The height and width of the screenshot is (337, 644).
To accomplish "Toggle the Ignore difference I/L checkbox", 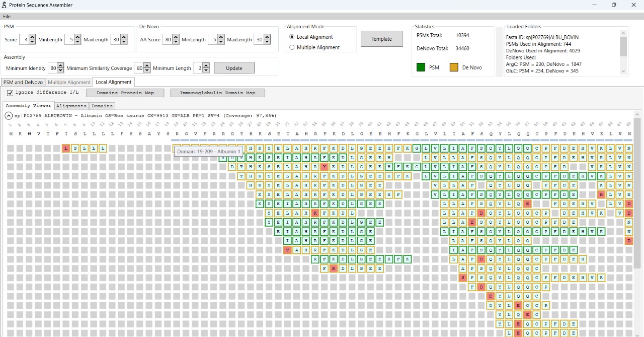I will coord(10,92).
